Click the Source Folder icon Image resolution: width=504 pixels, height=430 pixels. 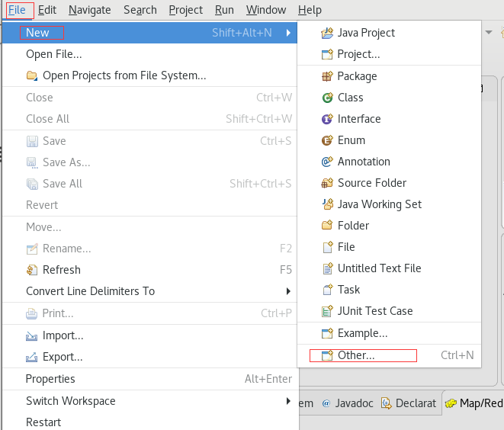[327, 183]
